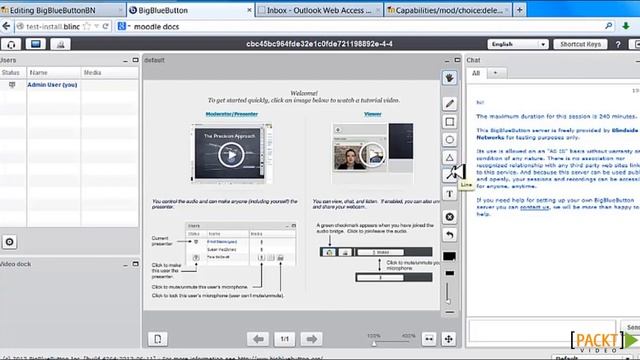The width and height of the screenshot is (640, 360).
Task: Switch to Capabilities/mod/choice browser tab
Action: pyautogui.click(x=448, y=10)
